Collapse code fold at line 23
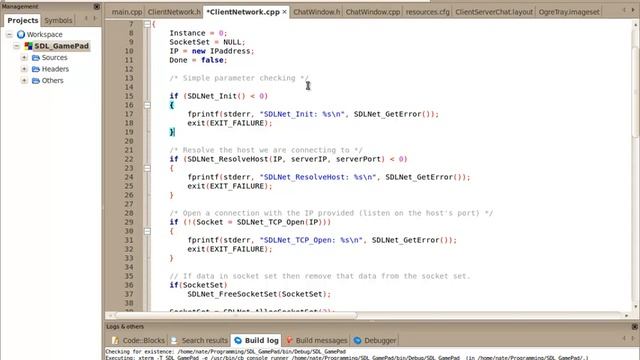This screenshot has width=640, height=360. pos(147,168)
